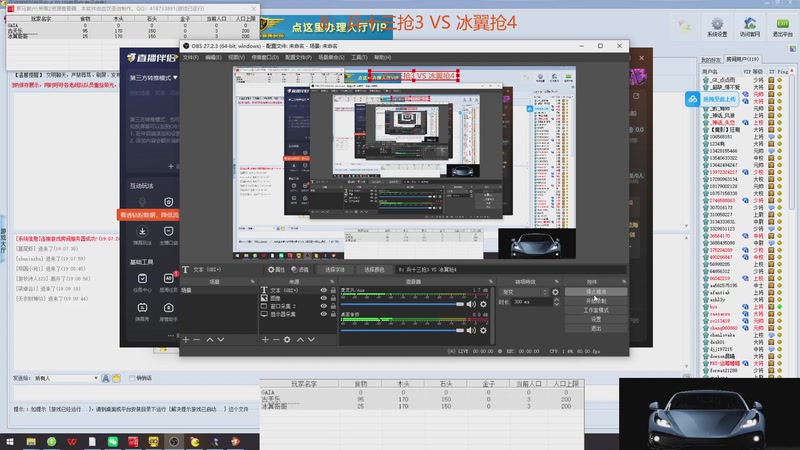Screen dimensions: 800x450
Task: Open the 麦克风/Aux audio settings gear
Action: pos(483,305)
